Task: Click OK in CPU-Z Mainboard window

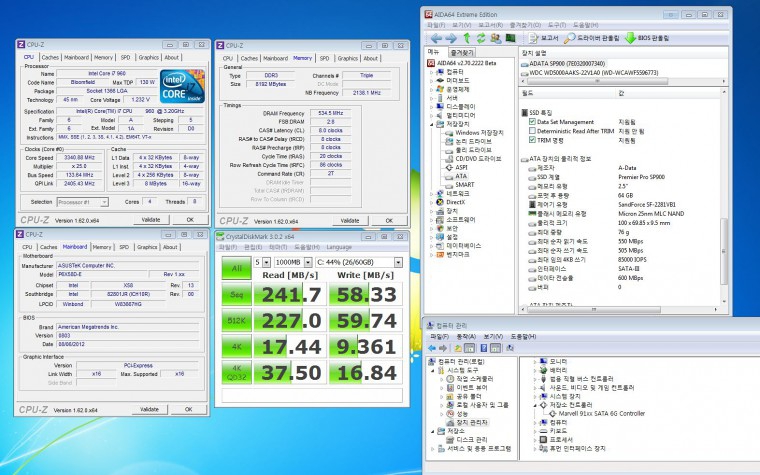Action: point(189,410)
